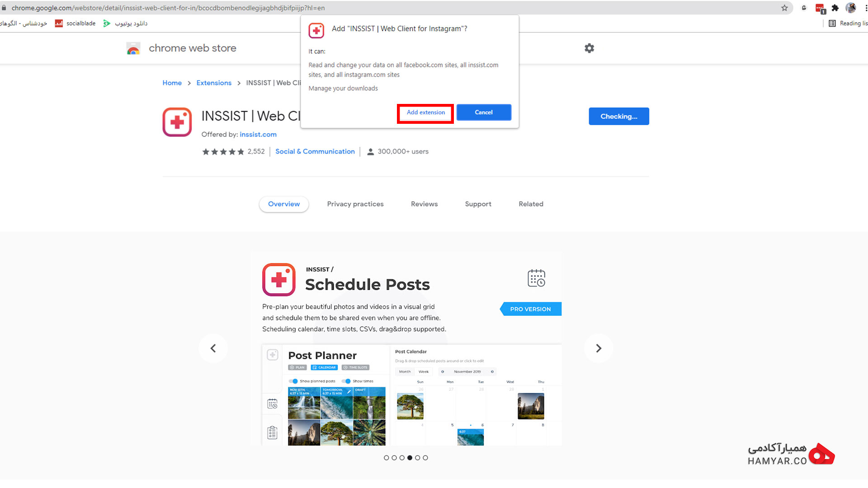Image resolution: width=868 pixels, height=488 pixels.
Task: Click the 2,552 star rating
Action: (x=233, y=151)
